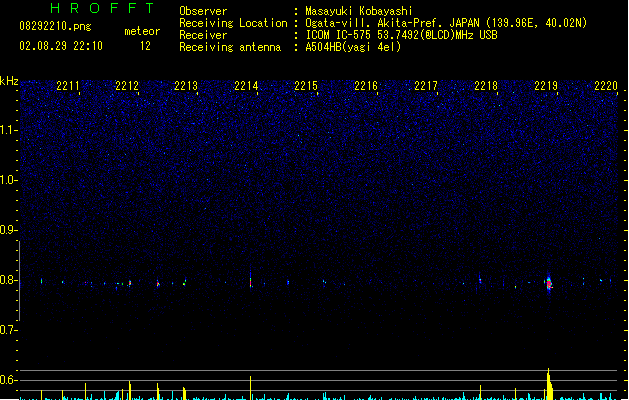Click the meteor count 12
629x400 pixels.
(x=145, y=46)
